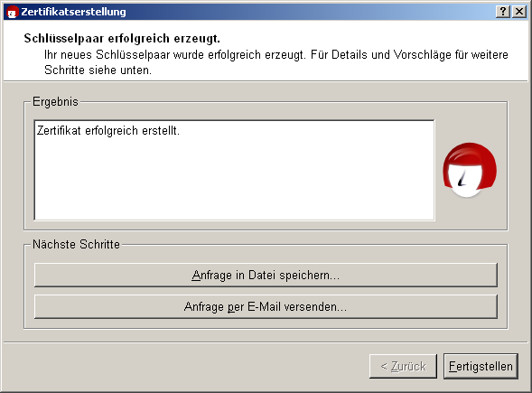Click the words Schritte siehe unten

98,70
